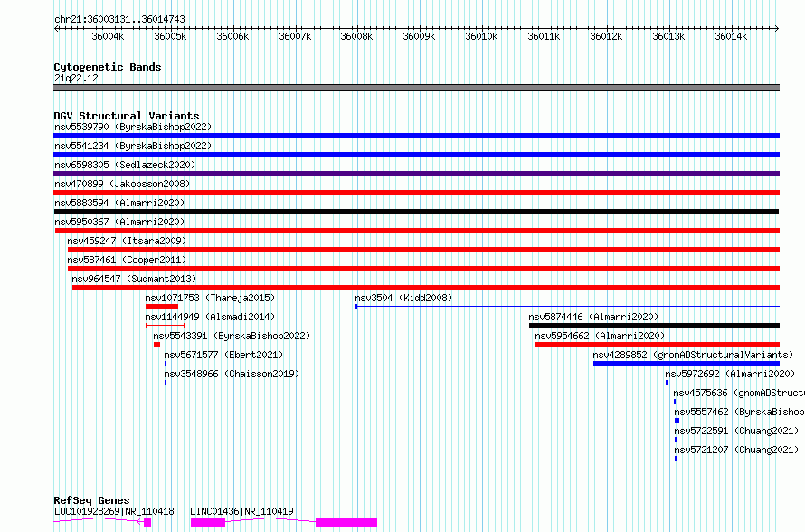Click the 36011k ruler tick label
Screen dimensions: 805x532
tap(544, 36)
